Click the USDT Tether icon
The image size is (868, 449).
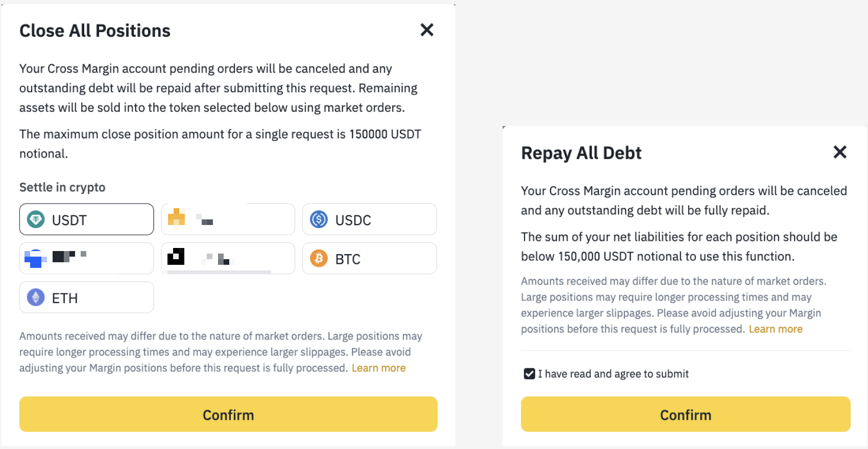point(36,219)
